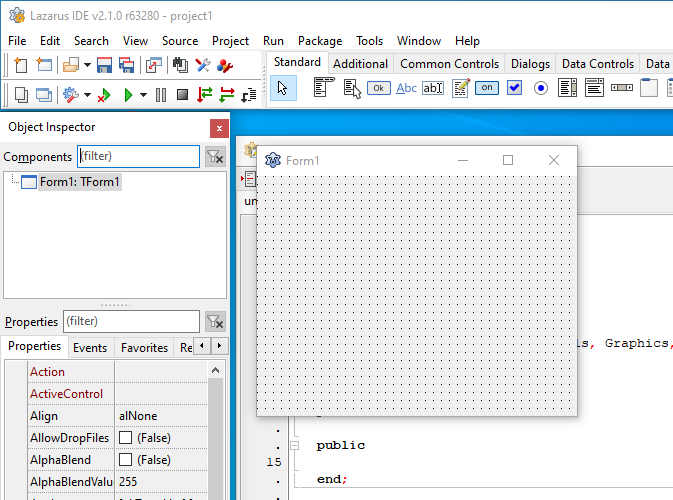
Task: Click the Save file toolbar icon
Action: click(x=104, y=65)
